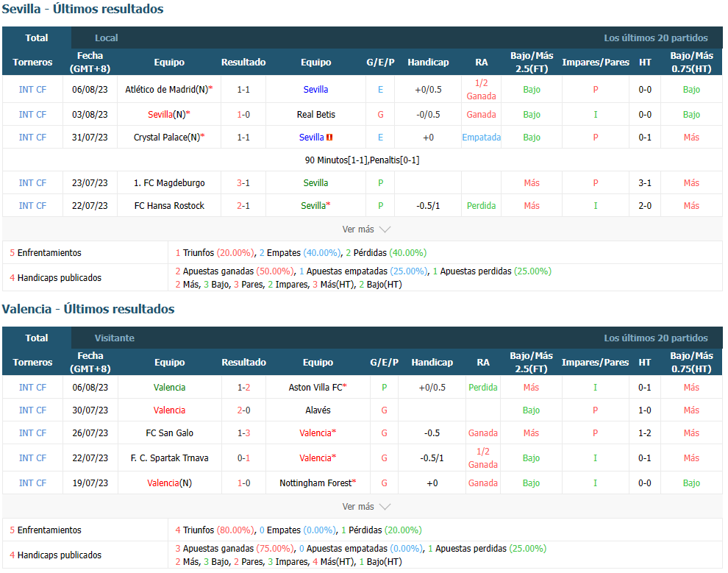Click Alavés team name
Viewport: 728px width, 573px height.
(318, 410)
